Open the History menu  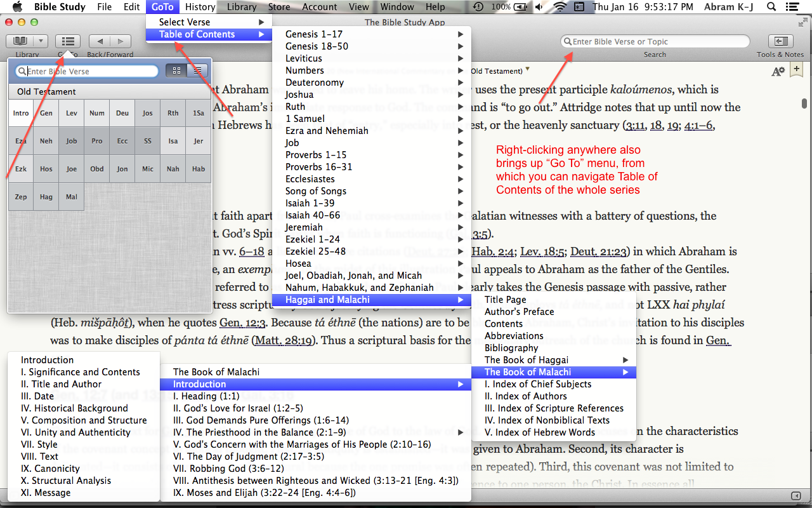click(x=200, y=7)
